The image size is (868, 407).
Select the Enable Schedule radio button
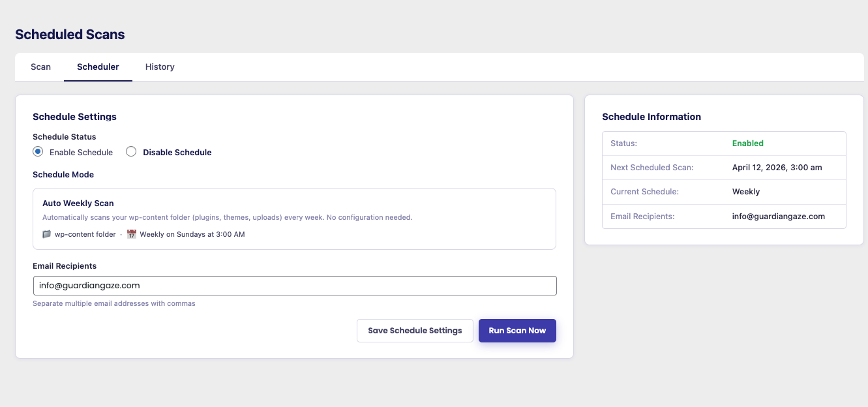coord(38,152)
